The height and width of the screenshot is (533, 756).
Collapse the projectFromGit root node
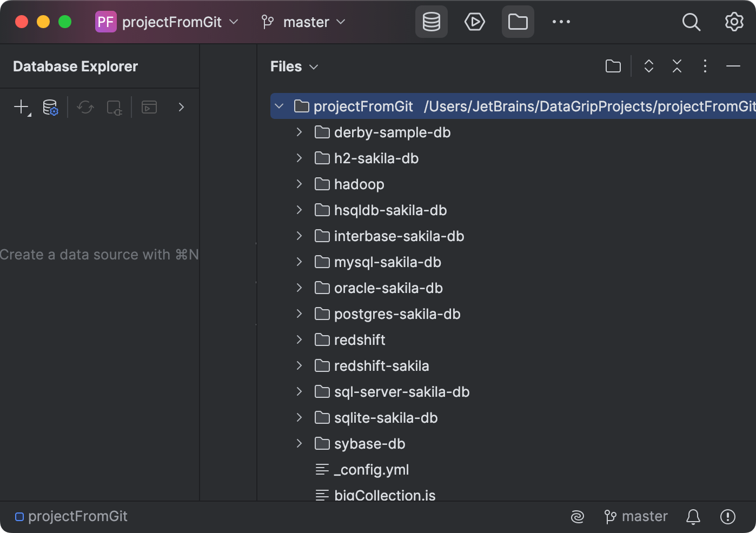(279, 106)
